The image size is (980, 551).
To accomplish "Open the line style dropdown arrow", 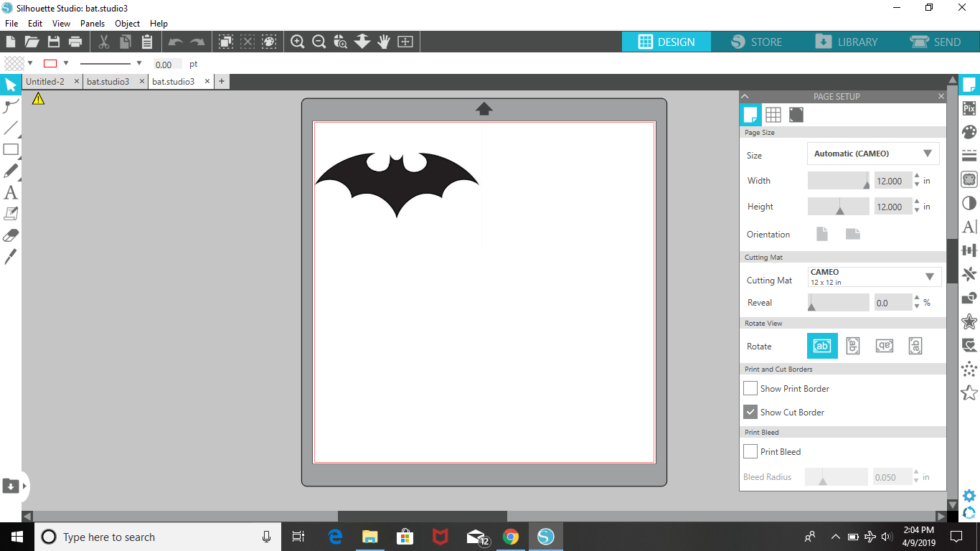I will click(139, 63).
